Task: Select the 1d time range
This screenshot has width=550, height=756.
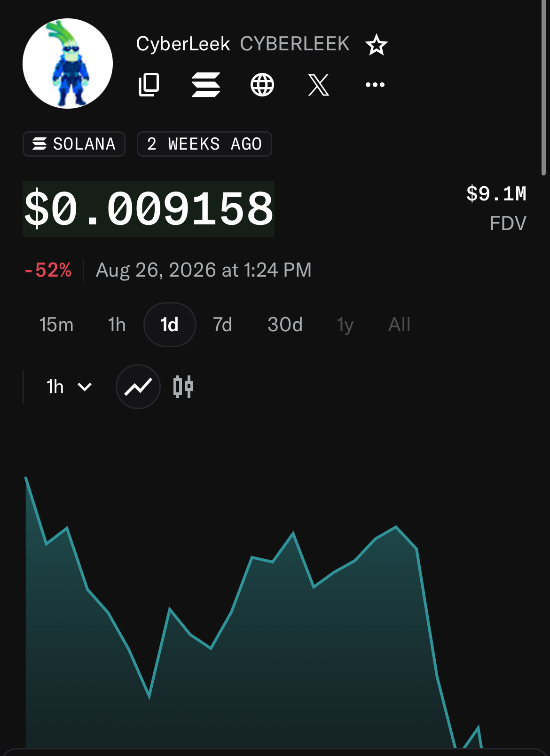Action: pos(170,325)
